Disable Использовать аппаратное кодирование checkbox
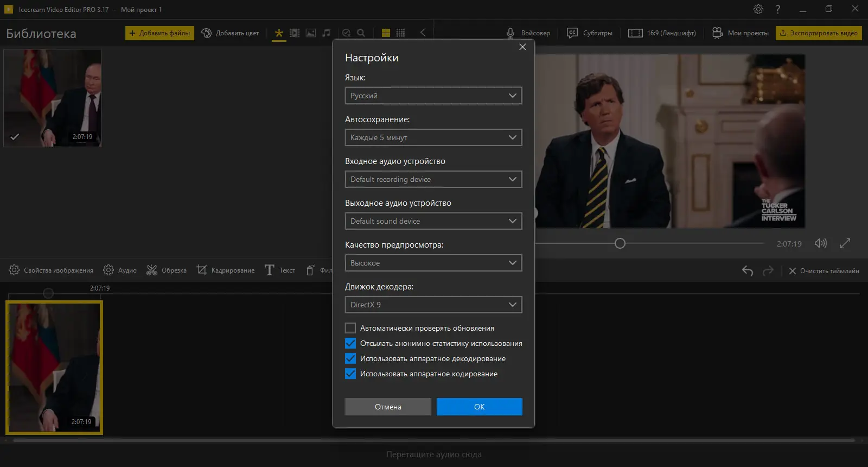 click(x=350, y=374)
